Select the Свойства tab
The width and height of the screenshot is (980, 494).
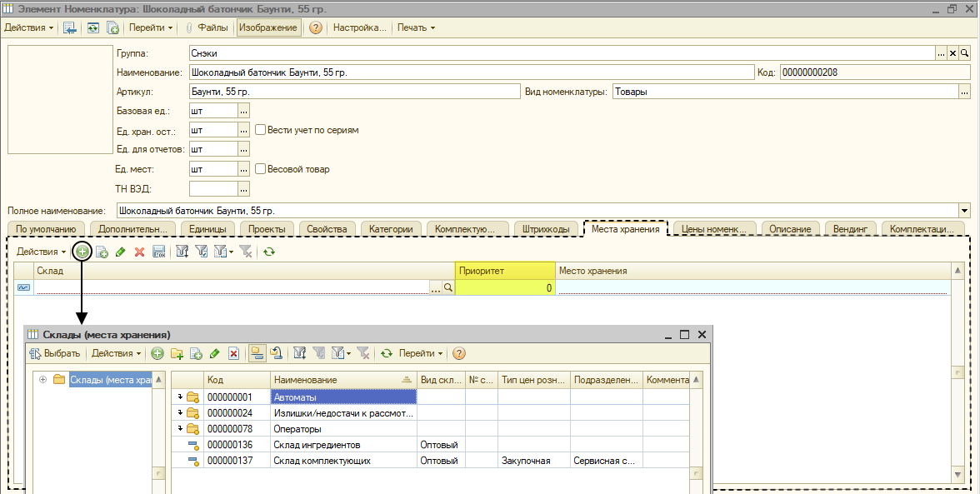tap(327, 229)
